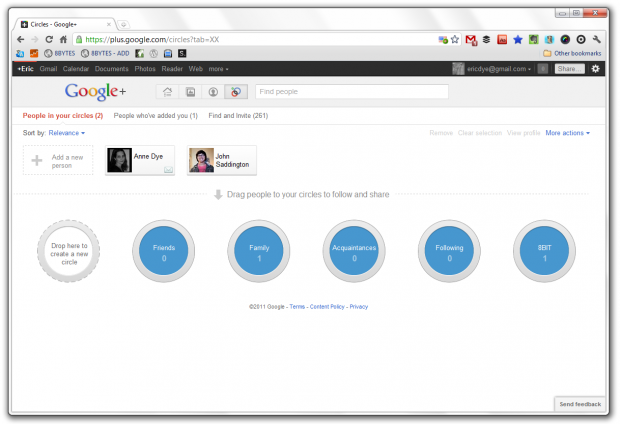Click the email envelope icon on Anne Dye card

pos(168,170)
